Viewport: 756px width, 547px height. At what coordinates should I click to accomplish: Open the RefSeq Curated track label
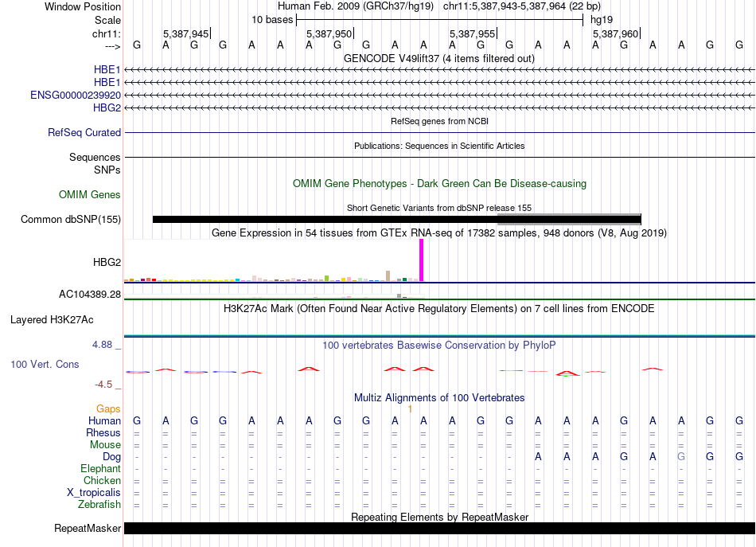click(84, 132)
